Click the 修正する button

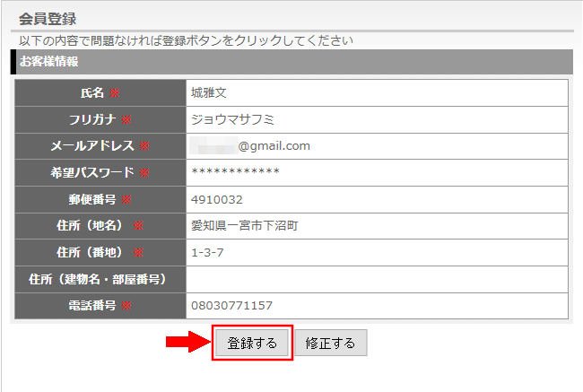[x=331, y=343]
